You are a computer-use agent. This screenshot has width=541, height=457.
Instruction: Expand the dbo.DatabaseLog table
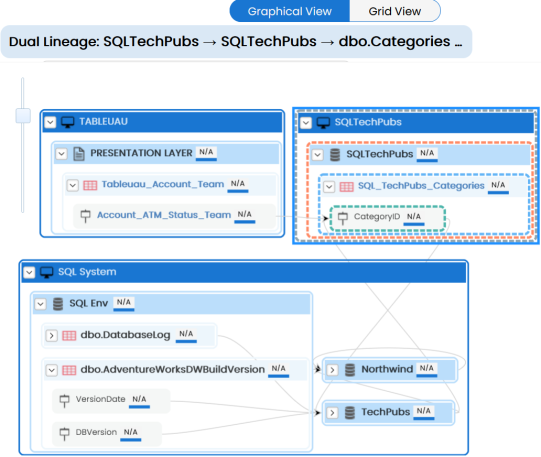[x=51, y=336]
